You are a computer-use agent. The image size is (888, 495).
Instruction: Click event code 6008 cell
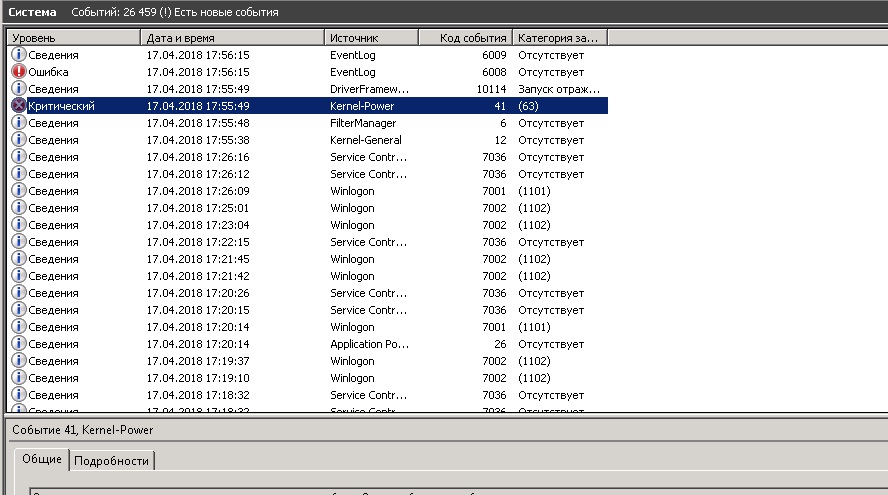pos(494,72)
